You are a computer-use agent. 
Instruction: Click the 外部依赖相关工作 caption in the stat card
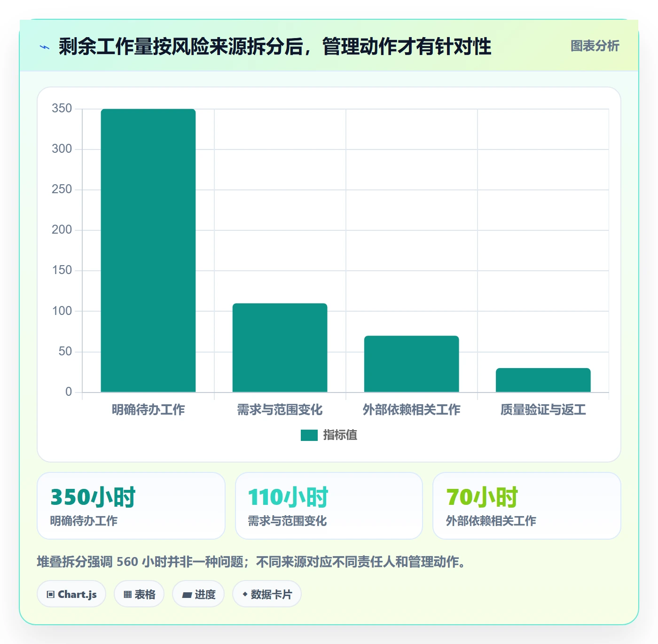491,521
